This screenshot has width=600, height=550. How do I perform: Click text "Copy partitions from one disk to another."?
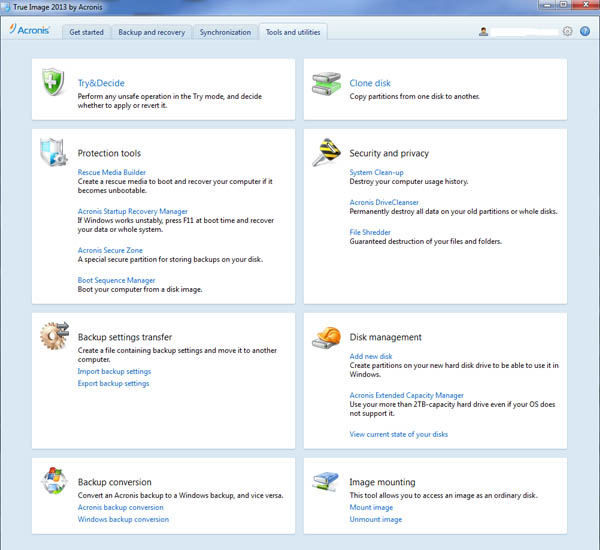[414, 96]
